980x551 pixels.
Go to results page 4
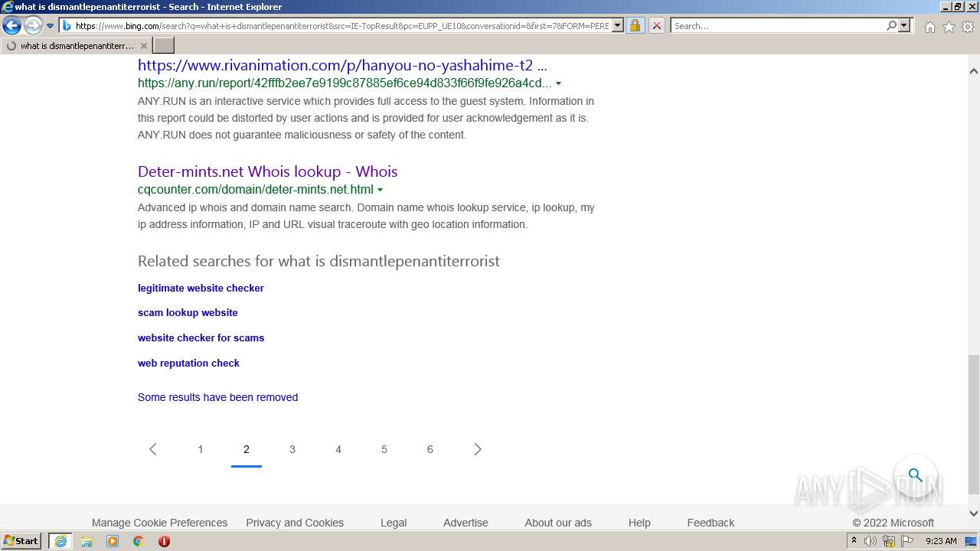[338, 449]
